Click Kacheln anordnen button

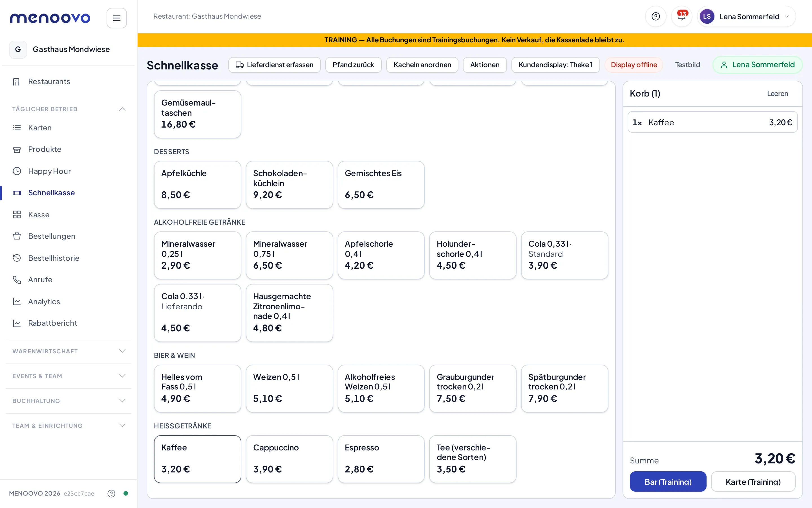(x=422, y=65)
